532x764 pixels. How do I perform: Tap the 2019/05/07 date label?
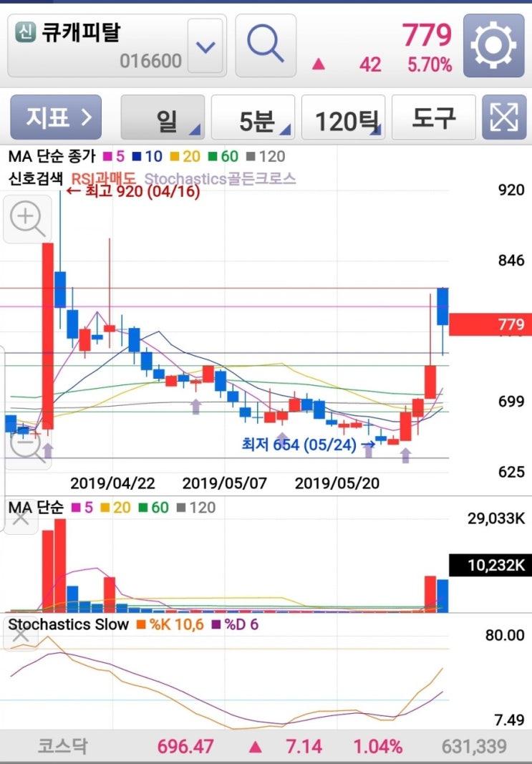coord(225,483)
